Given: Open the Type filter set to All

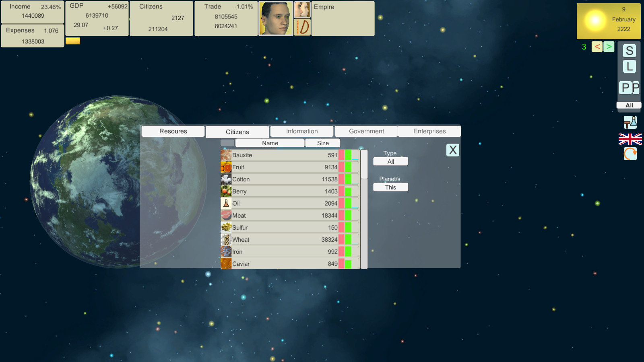Looking at the screenshot, I should pos(390,162).
